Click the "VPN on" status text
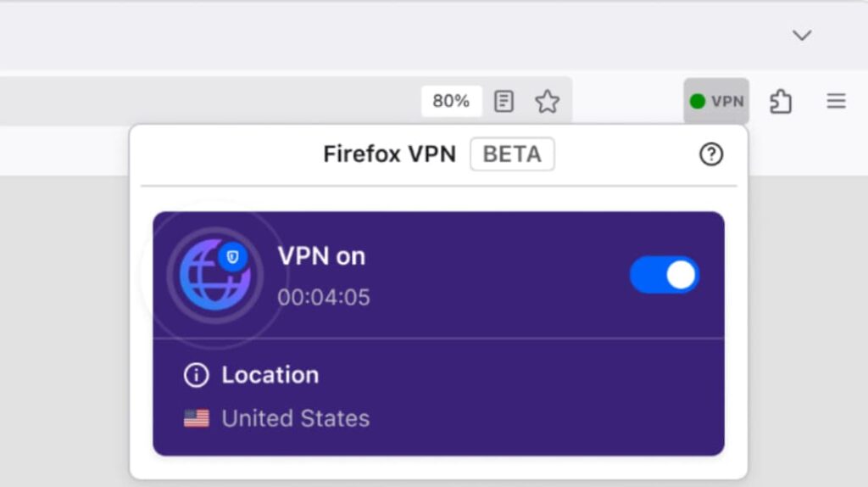 pyautogui.click(x=321, y=256)
